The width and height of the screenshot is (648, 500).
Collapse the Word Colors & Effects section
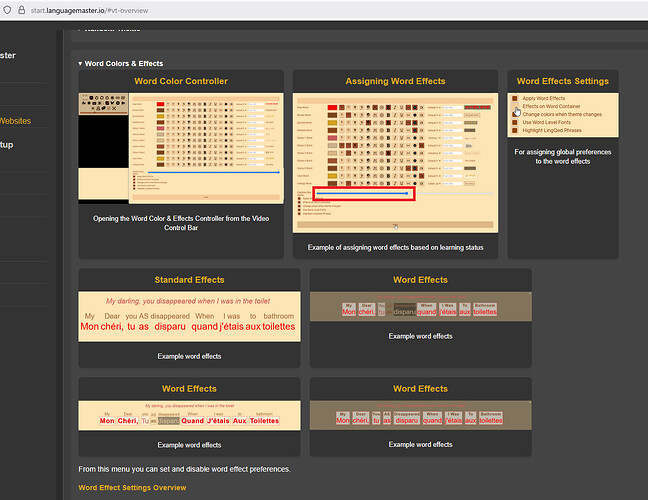pos(81,63)
